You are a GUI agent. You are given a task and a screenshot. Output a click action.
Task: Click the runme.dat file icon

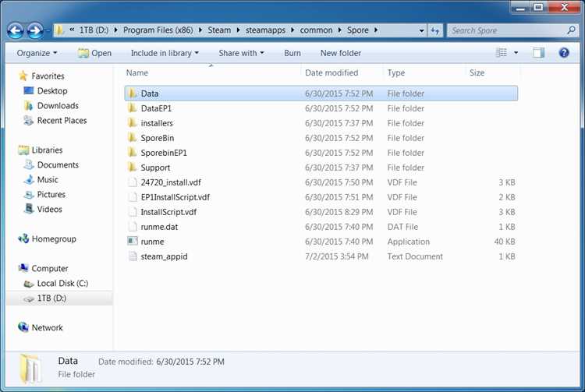coord(133,227)
